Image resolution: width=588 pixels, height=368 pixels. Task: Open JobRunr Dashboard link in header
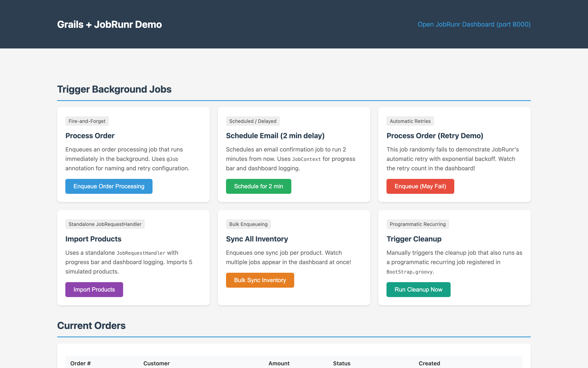click(x=474, y=24)
